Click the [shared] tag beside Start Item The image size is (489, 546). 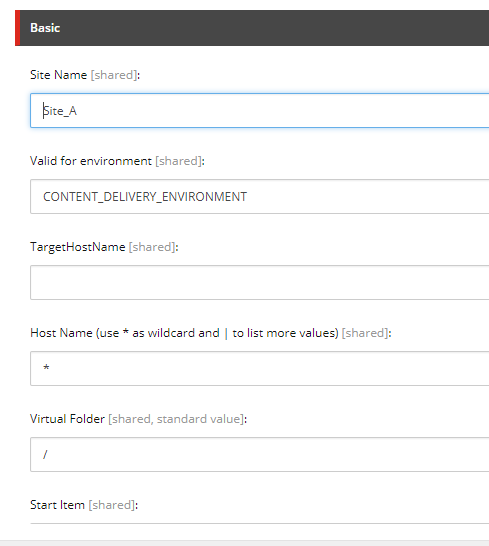click(112, 505)
